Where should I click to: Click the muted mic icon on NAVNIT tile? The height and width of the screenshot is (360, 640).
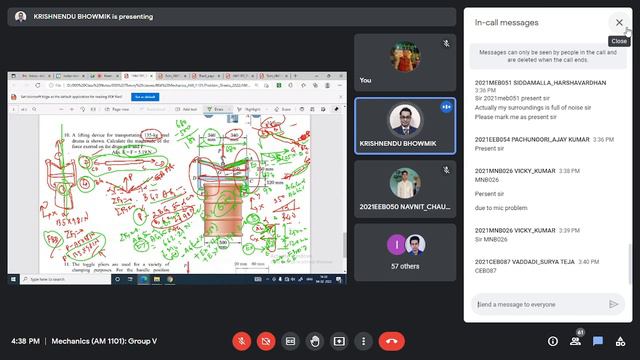point(446,170)
